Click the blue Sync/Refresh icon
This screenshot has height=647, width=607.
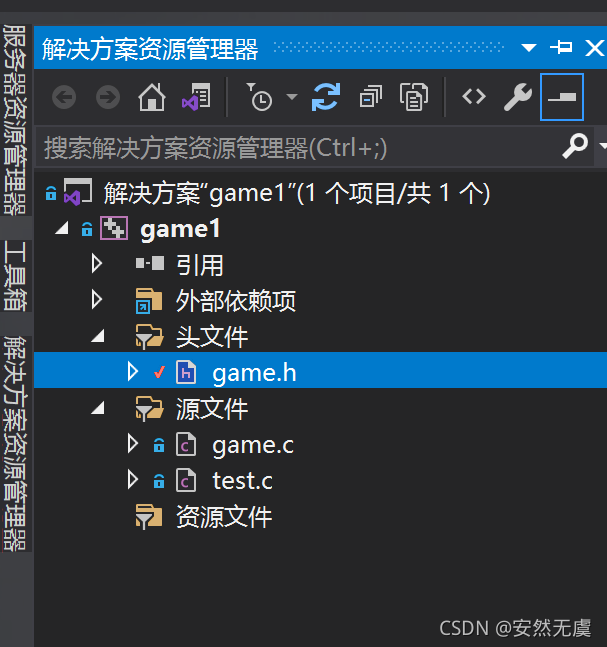[x=326, y=97]
